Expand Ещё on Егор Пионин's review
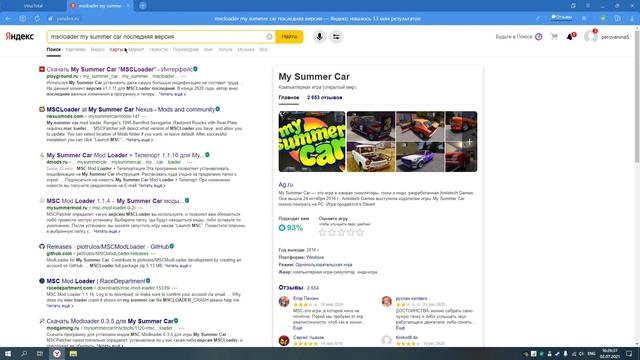Screen dimensions: 640x360 [298, 328]
